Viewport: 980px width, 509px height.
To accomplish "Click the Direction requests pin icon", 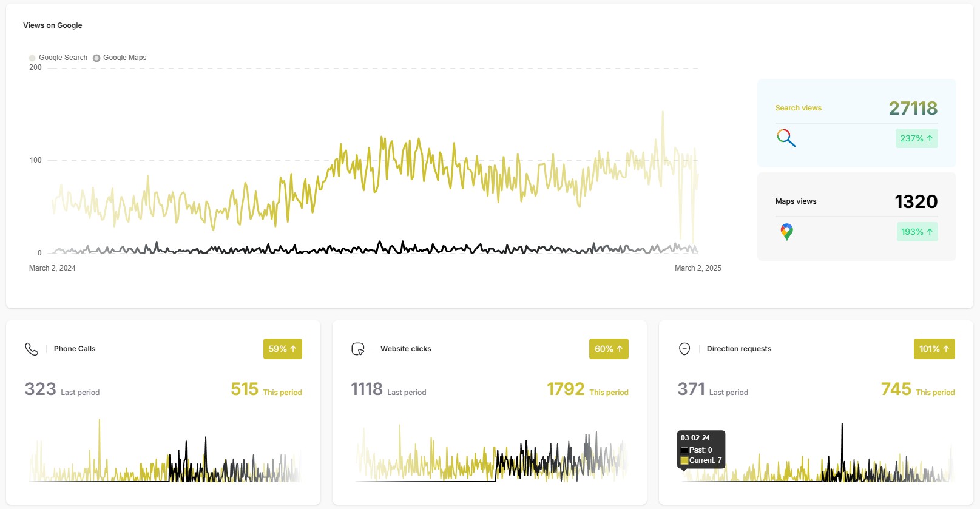I will [x=684, y=349].
